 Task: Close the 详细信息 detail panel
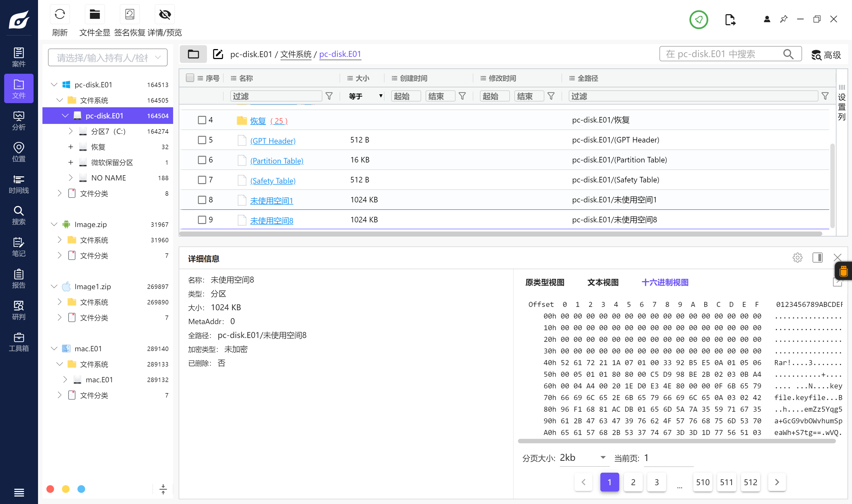pyautogui.click(x=837, y=258)
